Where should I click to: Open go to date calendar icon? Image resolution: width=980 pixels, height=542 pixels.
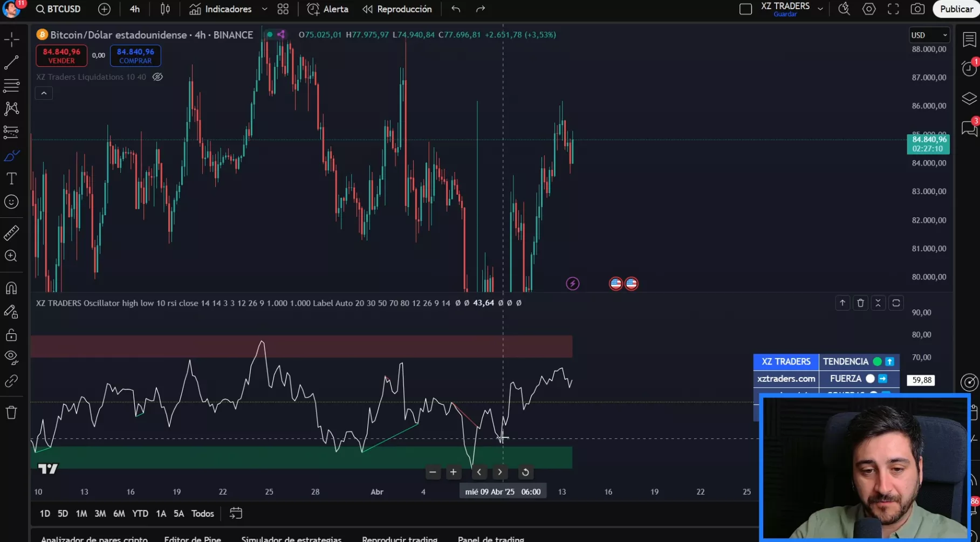tap(236, 513)
